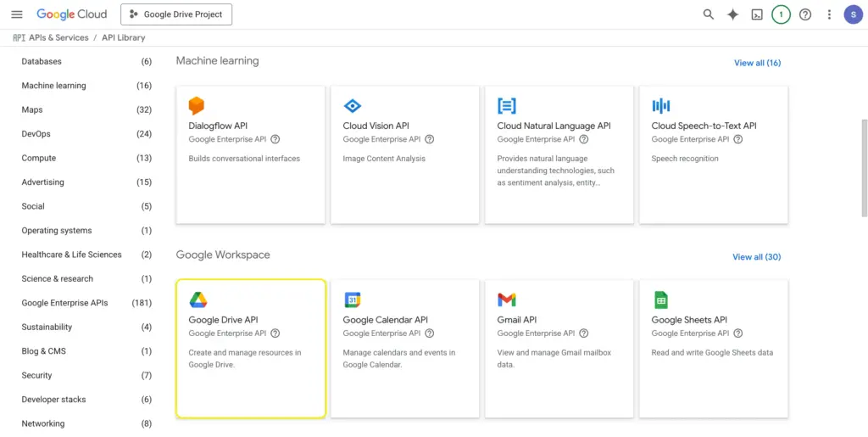Open the Google Drive Project selector

(176, 14)
